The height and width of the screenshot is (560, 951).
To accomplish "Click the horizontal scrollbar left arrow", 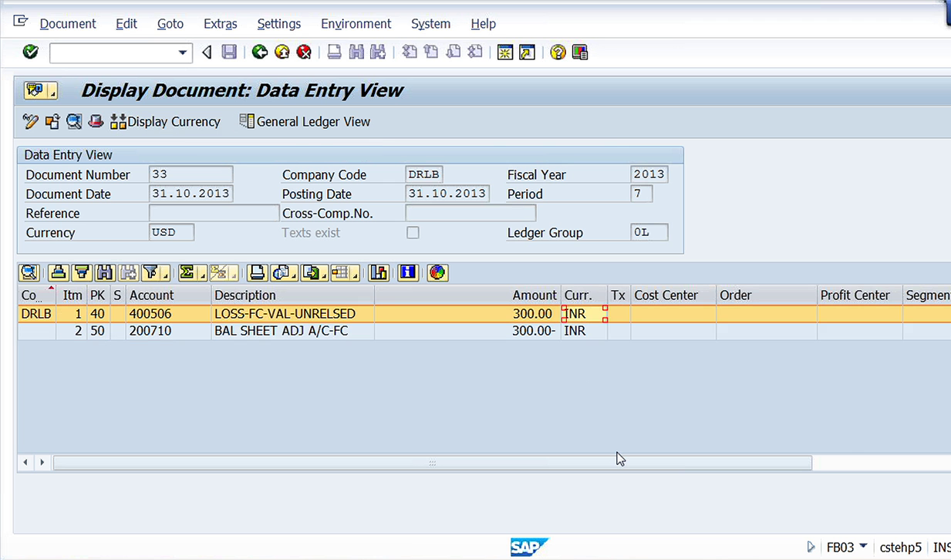I will coord(25,462).
